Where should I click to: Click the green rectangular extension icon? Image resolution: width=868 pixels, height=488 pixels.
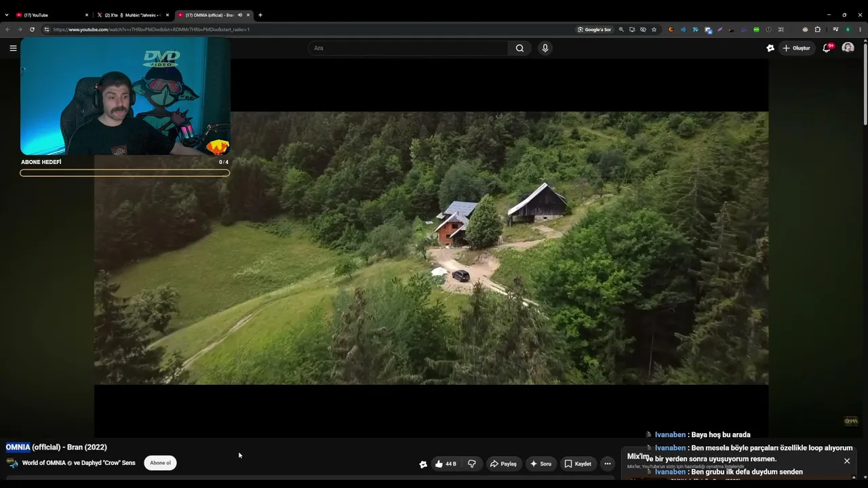coord(756,29)
